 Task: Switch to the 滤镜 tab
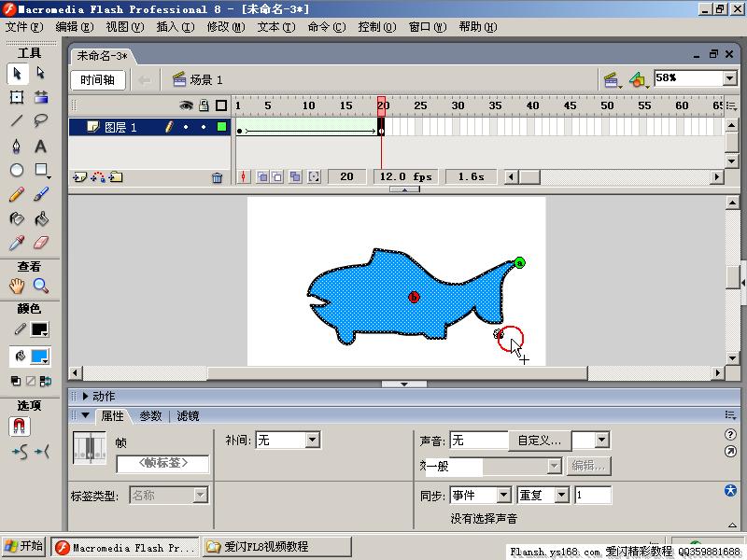[188, 416]
